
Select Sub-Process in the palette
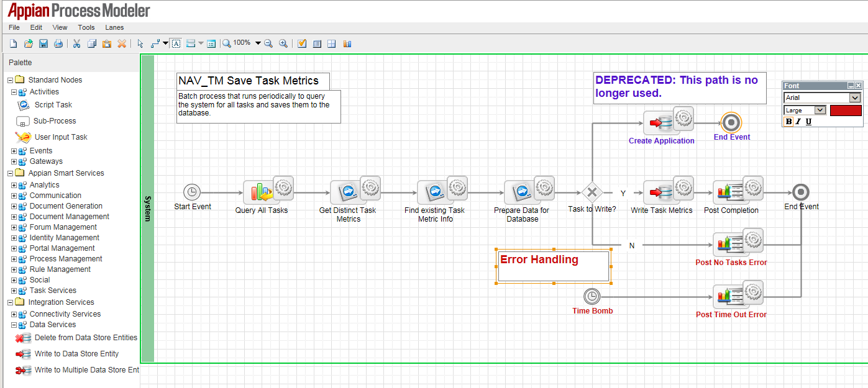(x=46, y=121)
